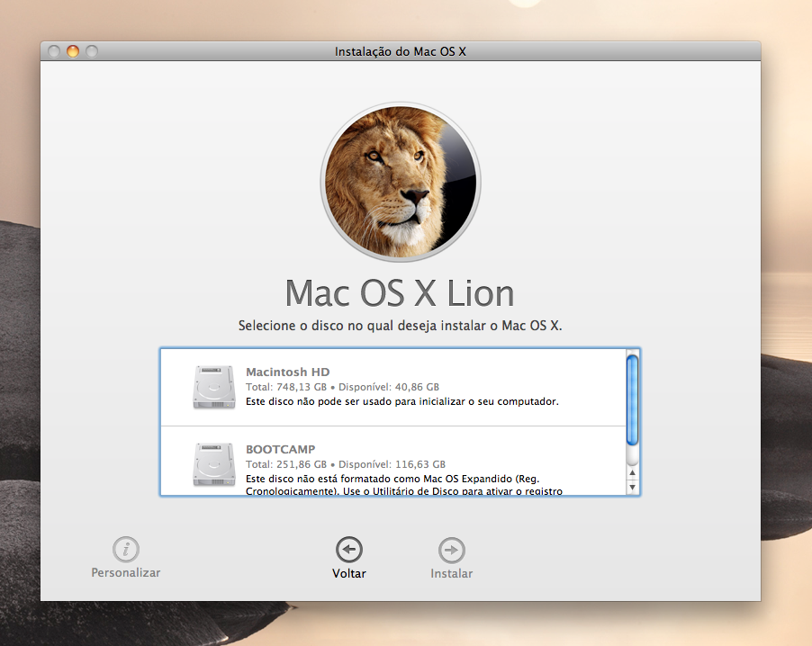
Task: Click the Mac OS X Lion logo
Action: (x=401, y=183)
